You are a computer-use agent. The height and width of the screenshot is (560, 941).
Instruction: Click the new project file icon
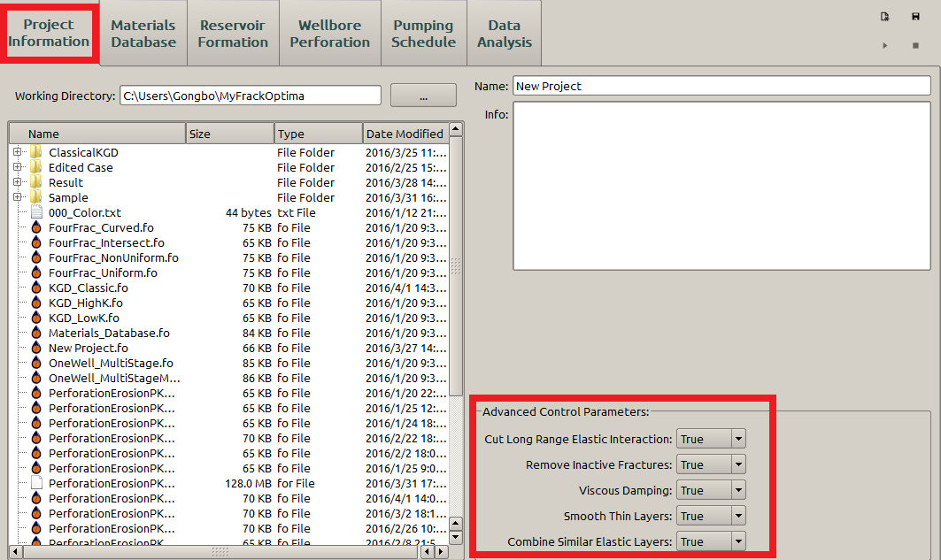pos(884,17)
